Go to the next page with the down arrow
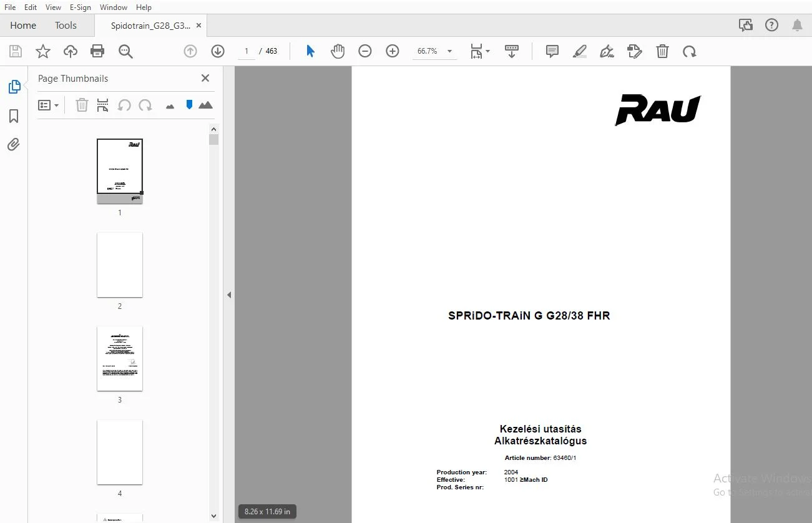This screenshot has width=812, height=523. 218,51
